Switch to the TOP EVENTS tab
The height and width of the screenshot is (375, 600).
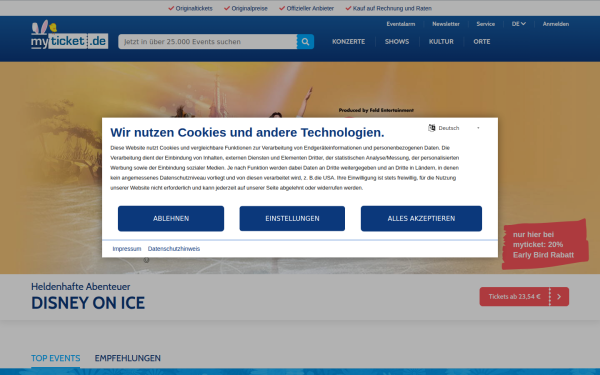[55, 358]
